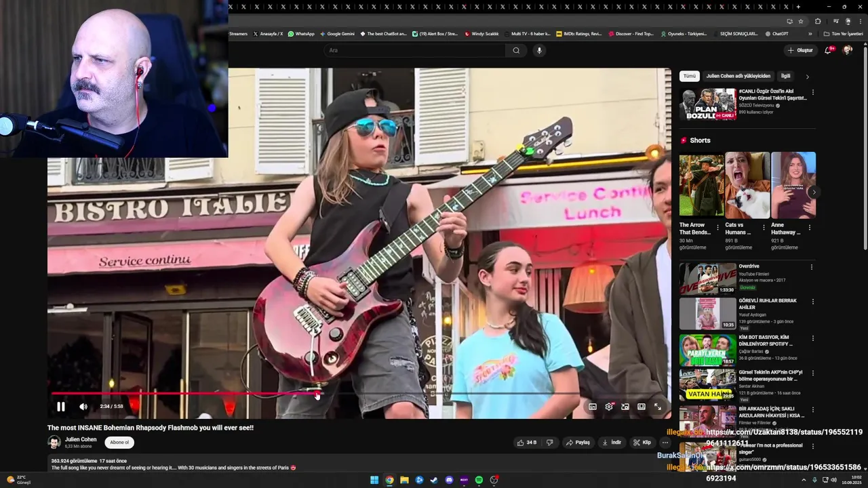Open options for KİM BOT BASIYOR video
This screenshot has width=868, height=488.
pos(812,338)
